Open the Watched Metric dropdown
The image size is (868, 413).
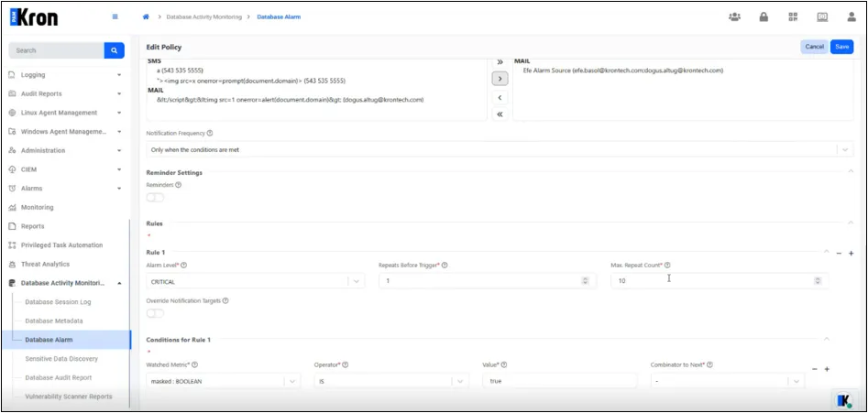[x=224, y=381]
